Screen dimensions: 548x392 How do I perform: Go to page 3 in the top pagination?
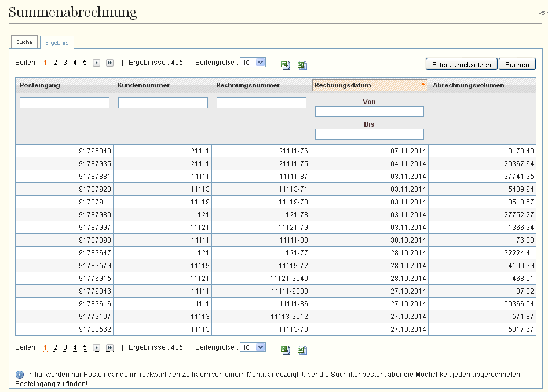pos(65,63)
